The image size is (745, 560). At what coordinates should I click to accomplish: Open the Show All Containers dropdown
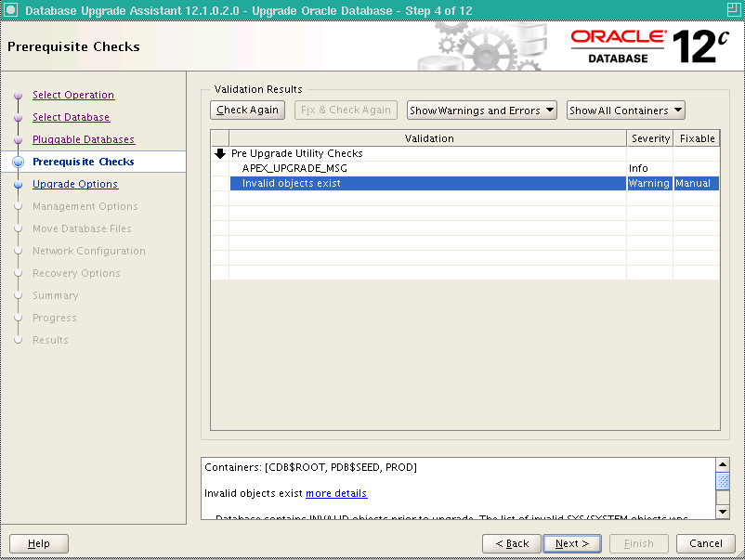(x=625, y=111)
